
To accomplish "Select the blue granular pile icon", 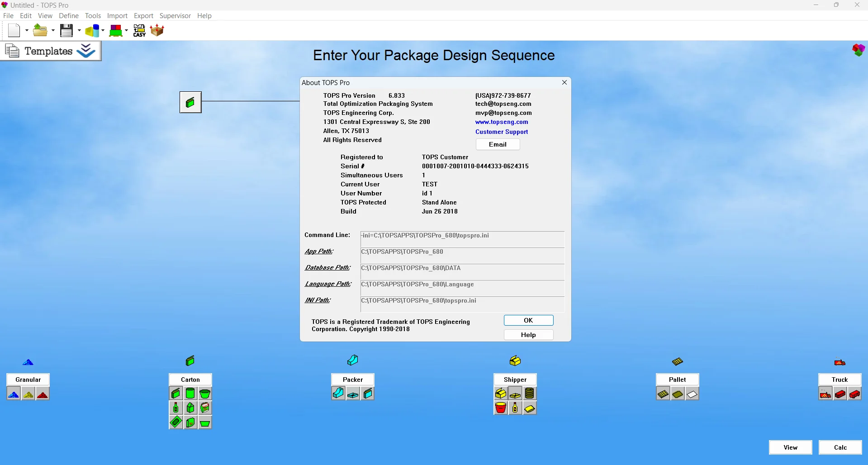I will (14, 394).
